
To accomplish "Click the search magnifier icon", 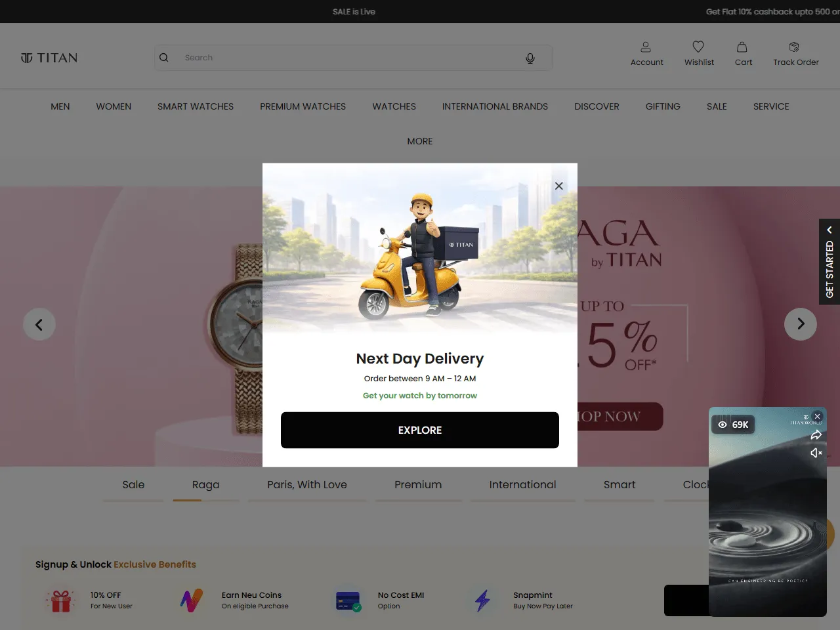I will pos(164,58).
